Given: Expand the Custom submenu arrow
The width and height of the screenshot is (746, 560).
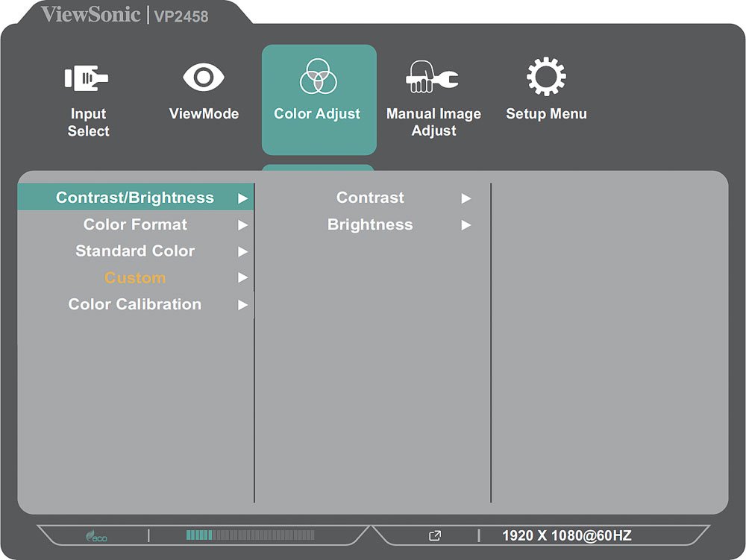Looking at the screenshot, I should coord(242,278).
